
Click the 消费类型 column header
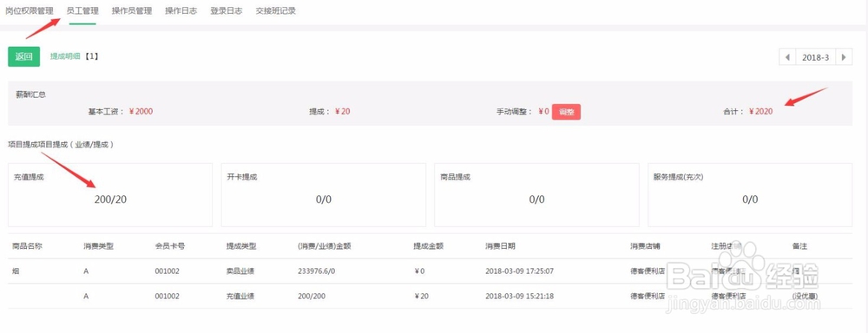click(x=99, y=246)
